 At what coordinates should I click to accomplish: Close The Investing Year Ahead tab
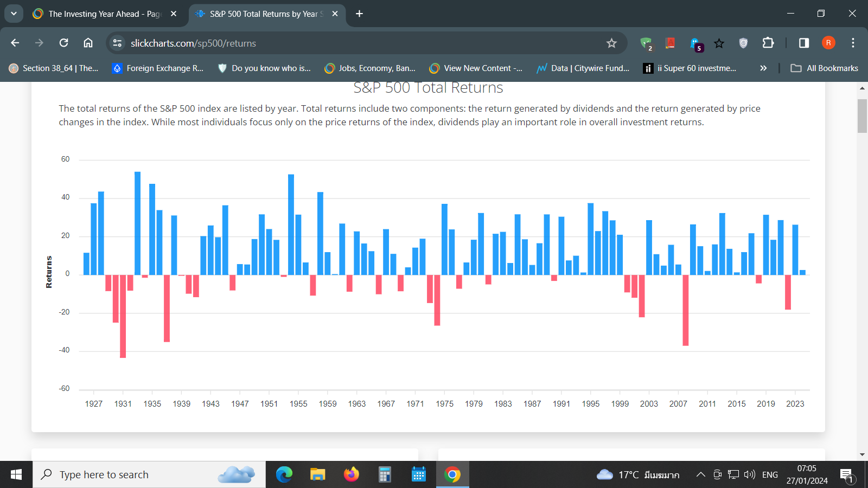click(x=174, y=14)
